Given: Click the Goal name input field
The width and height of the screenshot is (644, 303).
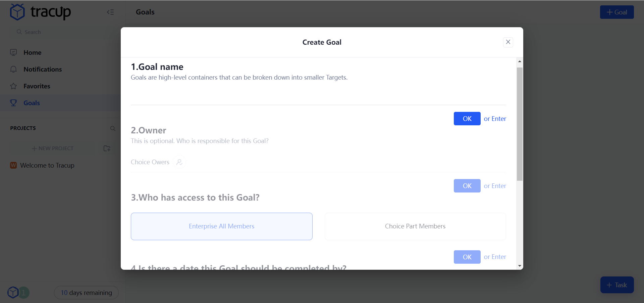Looking at the screenshot, I should click(x=318, y=94).
